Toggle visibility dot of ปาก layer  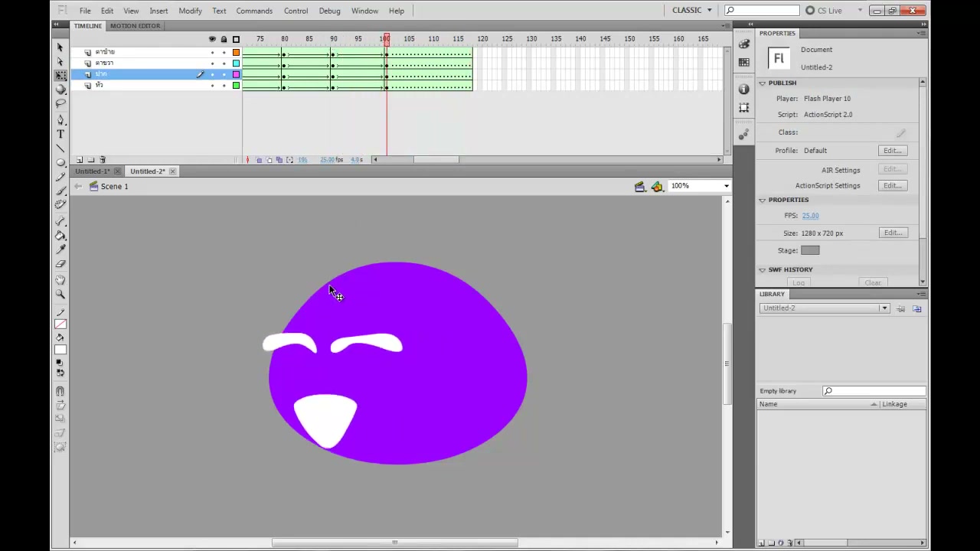212,74
